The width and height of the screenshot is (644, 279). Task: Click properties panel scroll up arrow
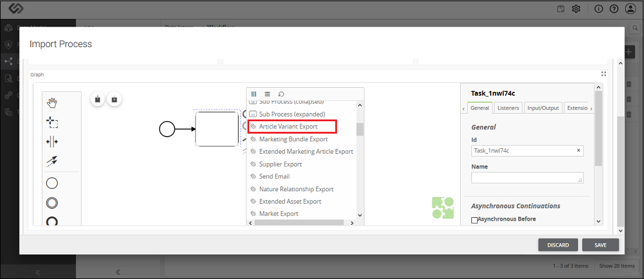(x=599, y=87)
